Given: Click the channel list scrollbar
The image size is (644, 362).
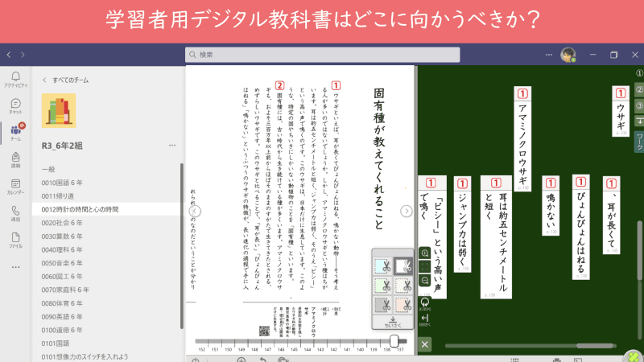Looking at the screenshot, I should click(x=182, y=246).
